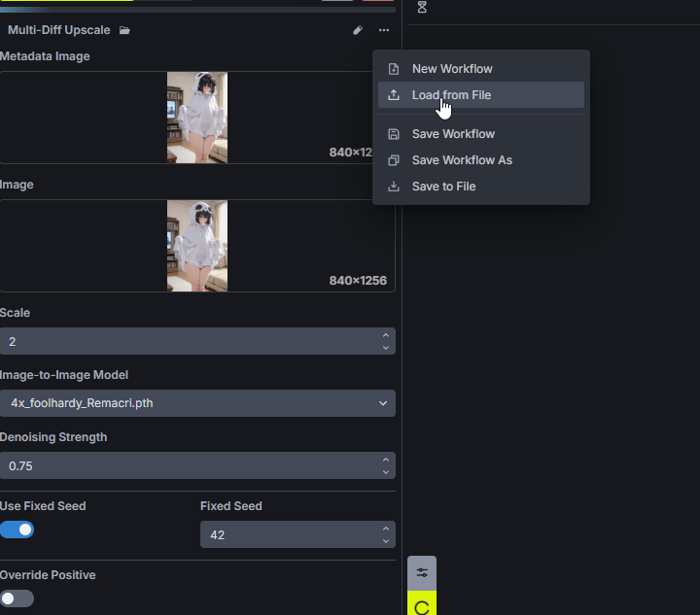Decrease Denoising Strength with the down arrow
700x615 pixels.
coord(386,472)
